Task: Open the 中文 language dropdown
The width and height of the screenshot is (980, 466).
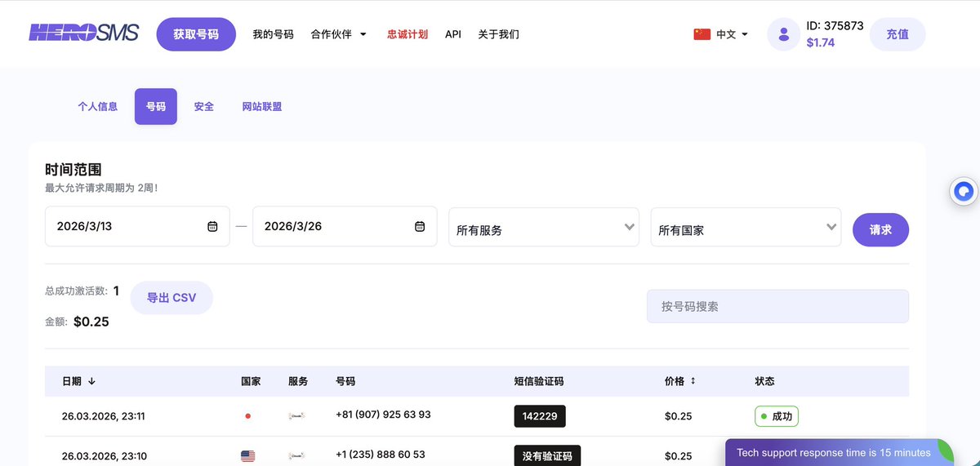Action: tap(732, 34)
